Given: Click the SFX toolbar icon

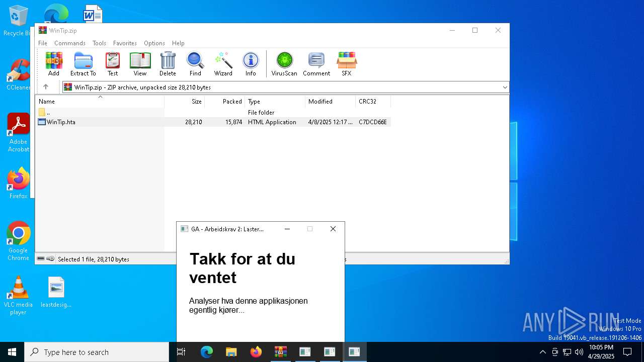Looking at the screenshot, I should pyautogui.click(x=347, y=64).
